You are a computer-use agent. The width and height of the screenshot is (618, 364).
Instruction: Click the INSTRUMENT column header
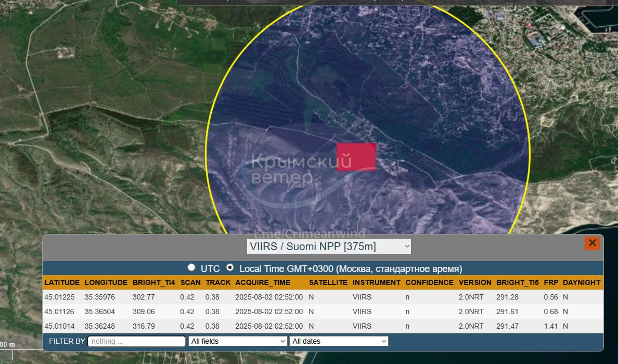(376, 282)
